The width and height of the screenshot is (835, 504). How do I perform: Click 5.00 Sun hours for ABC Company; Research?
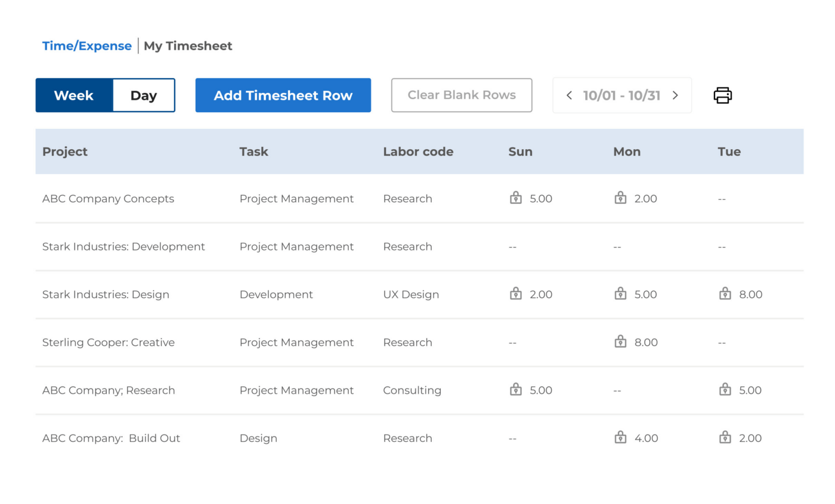click(x=541, y=390)
